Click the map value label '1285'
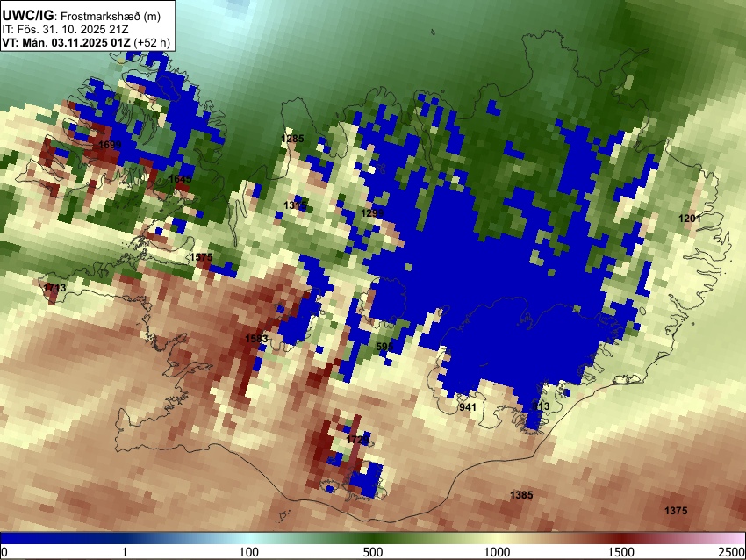This screenshot has height=560, width=746. point(292,139)
